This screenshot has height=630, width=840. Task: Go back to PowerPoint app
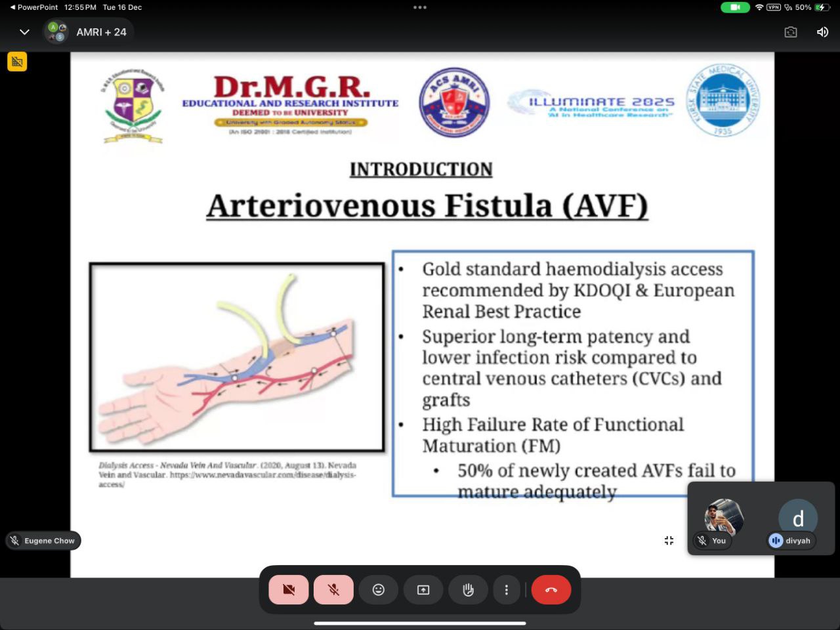tap(34, 7)
